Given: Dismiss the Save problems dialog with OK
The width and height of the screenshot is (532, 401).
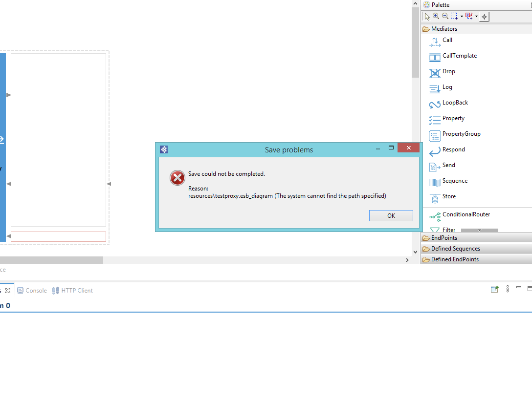Looking at the screenshot, I should tap(391, 215).
